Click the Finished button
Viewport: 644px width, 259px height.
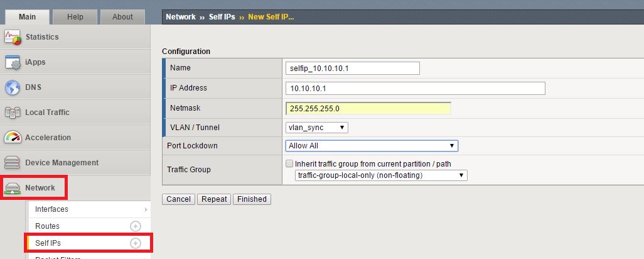coord(252,199)
